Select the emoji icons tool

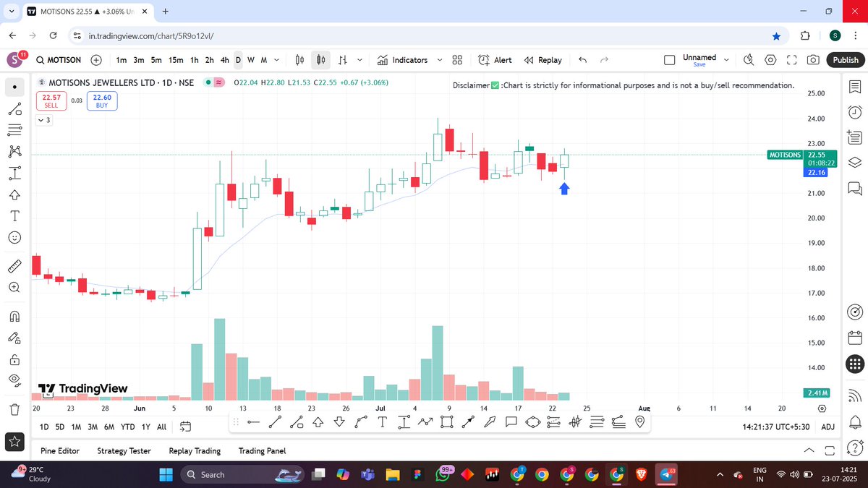(x=14, y=237)
